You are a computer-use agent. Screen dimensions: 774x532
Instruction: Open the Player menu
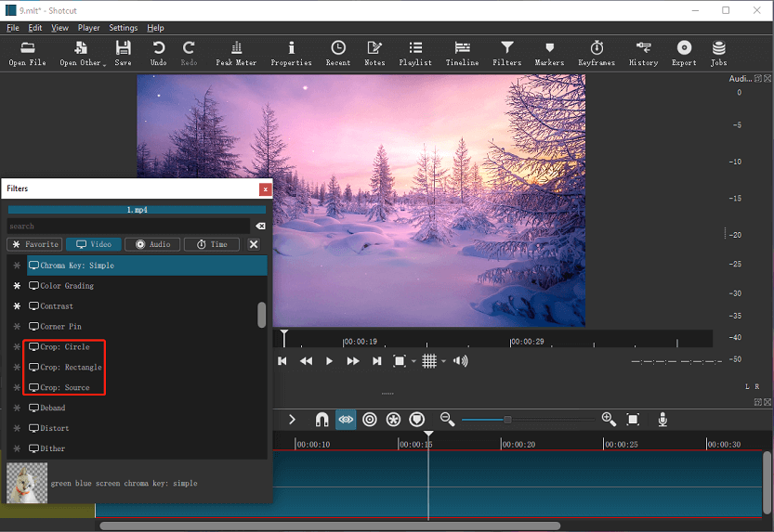(89, 28)
